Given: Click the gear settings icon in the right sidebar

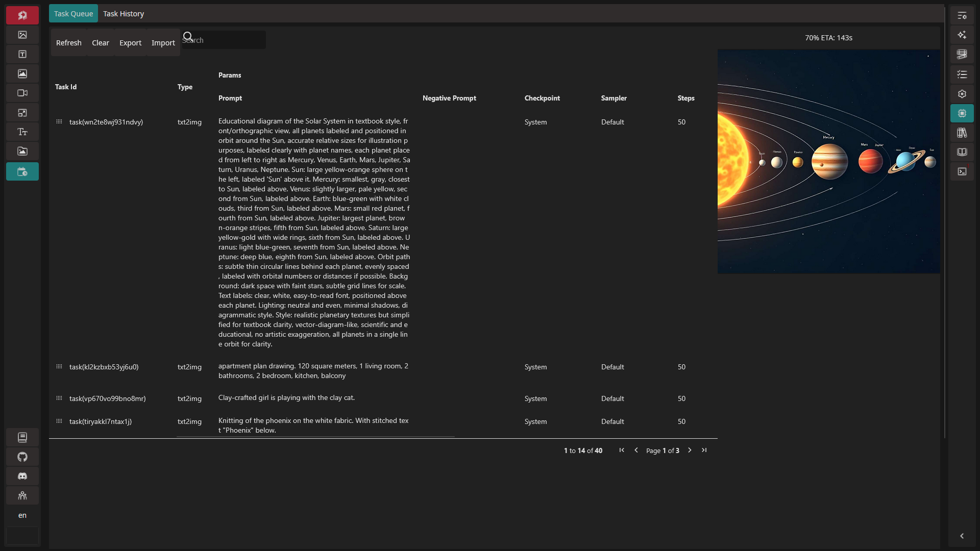Looking at the screenshot, I should coord(962,94).
